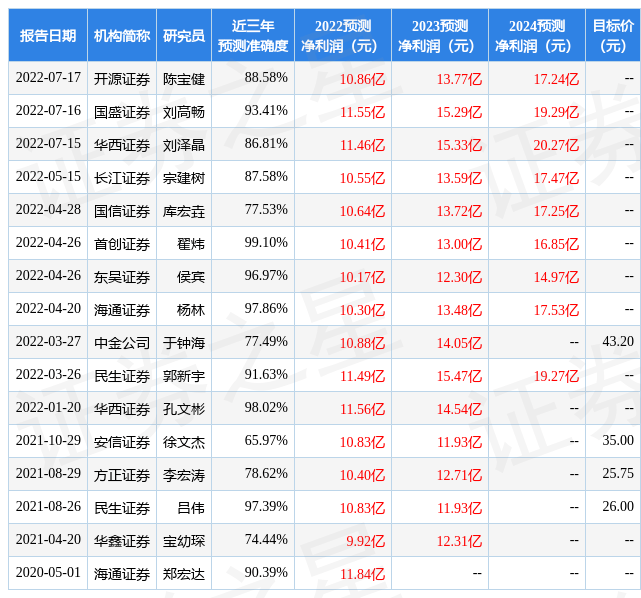This screenshot has width=641, height=598.
Task: Click accuracy value 77.53%
Action: click(266, 210)
